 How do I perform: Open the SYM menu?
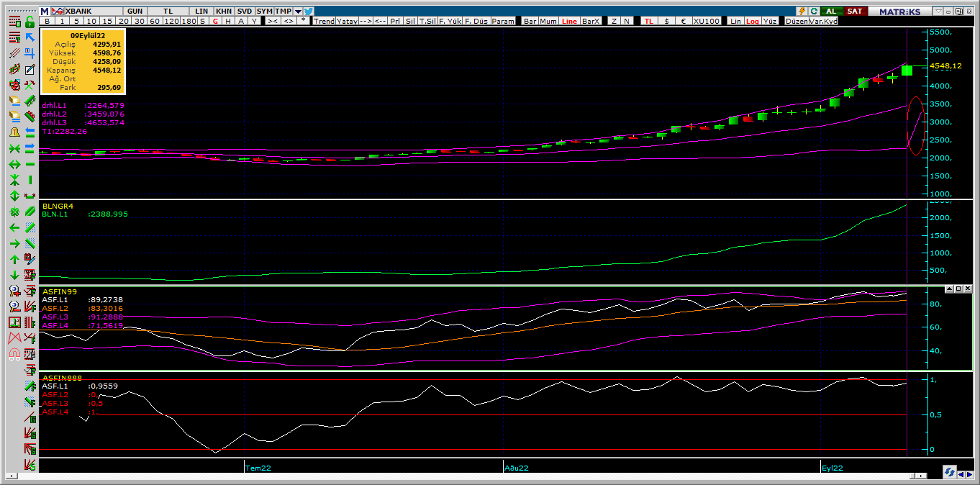264,12
